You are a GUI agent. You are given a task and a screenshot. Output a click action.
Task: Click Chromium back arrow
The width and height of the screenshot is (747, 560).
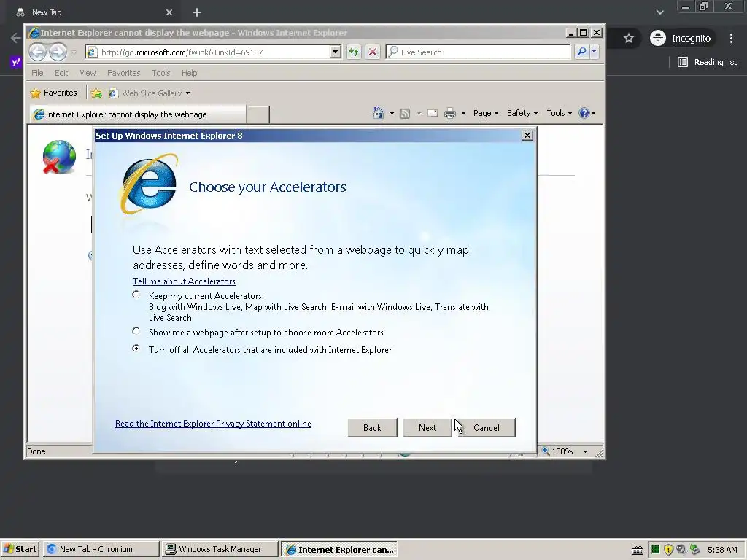tap(16, 38)
